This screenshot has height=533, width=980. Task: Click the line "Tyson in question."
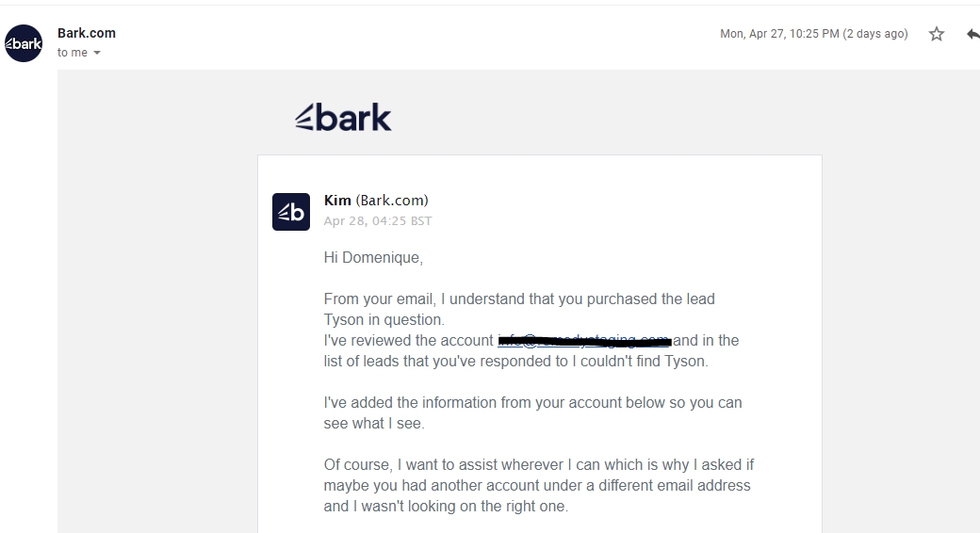click(x=384, y=319)
